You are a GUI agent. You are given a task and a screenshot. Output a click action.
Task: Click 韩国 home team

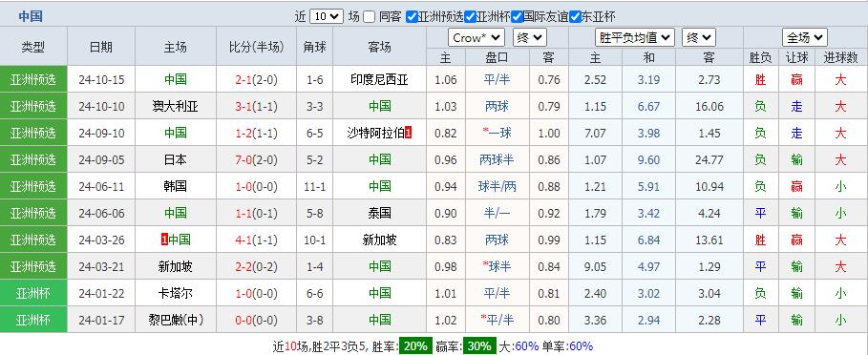click(x=175, y=186)
